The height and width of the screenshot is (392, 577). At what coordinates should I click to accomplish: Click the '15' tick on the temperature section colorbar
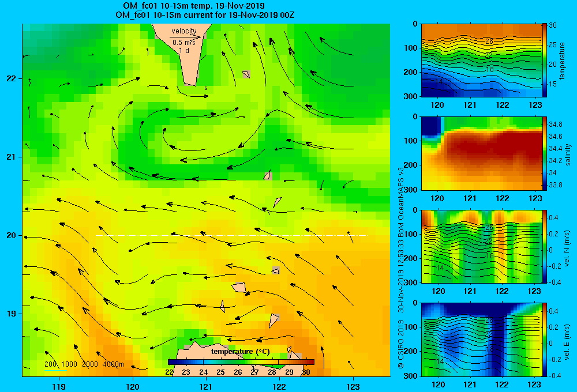(553, 84)
